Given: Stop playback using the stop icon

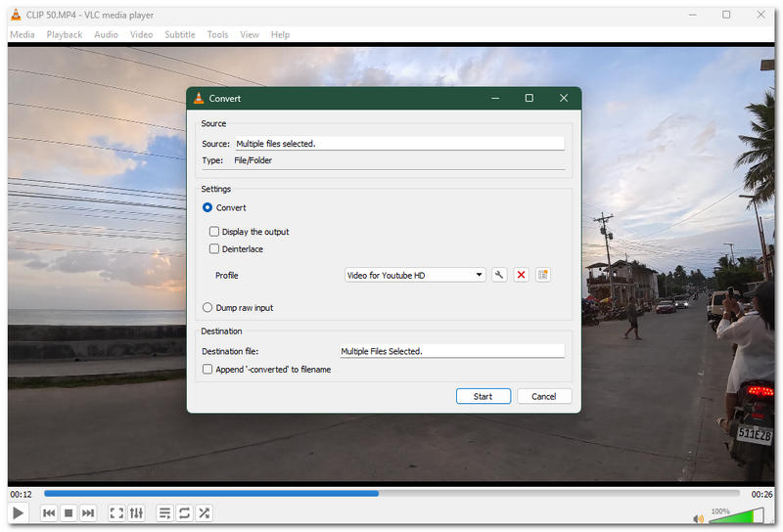Looking at the screenshot, I should coord(69,512).
